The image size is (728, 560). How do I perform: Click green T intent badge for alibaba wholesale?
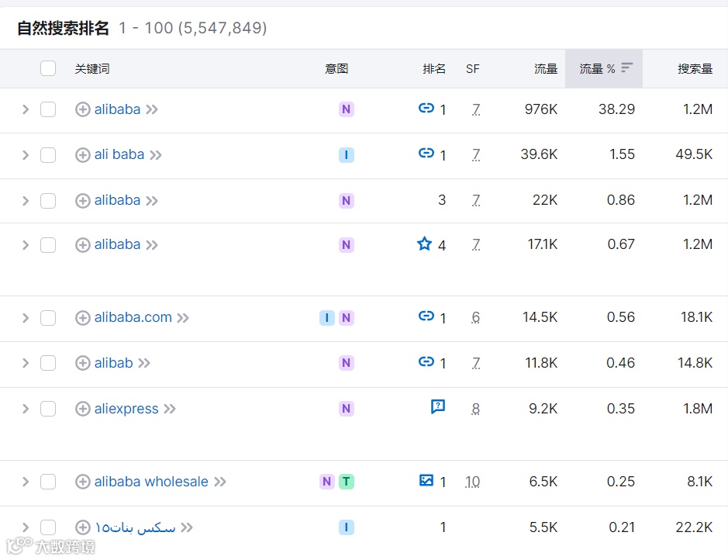coord(347,482)
